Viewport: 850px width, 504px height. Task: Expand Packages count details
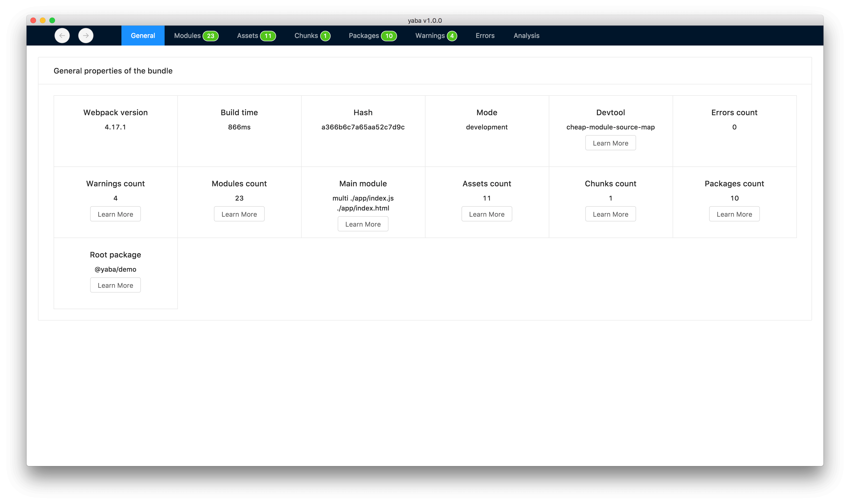click(734, 214)
